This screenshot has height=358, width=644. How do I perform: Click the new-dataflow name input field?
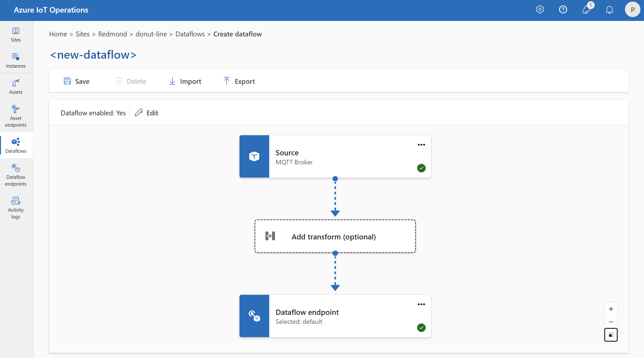click(93, 54)
